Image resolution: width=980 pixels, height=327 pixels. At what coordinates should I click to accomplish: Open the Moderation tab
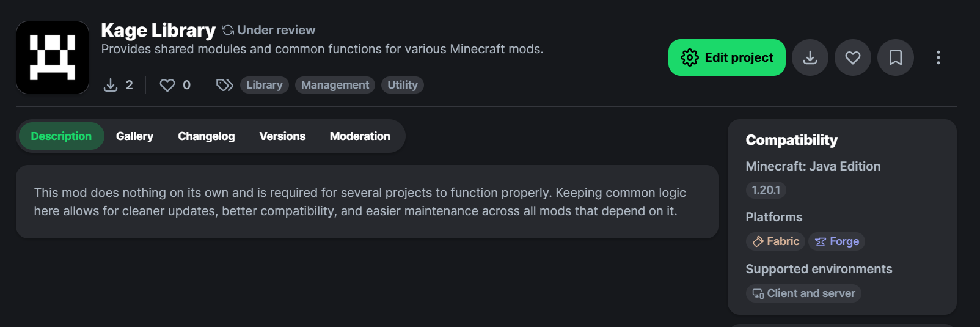point(360,136)
